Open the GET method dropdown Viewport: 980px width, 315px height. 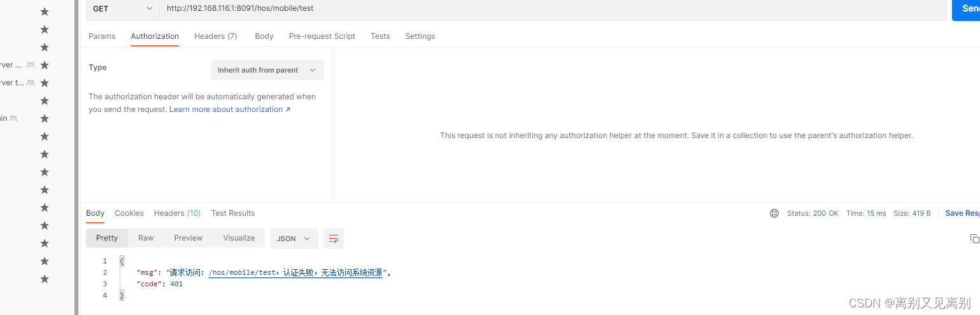tap(123, 9)
